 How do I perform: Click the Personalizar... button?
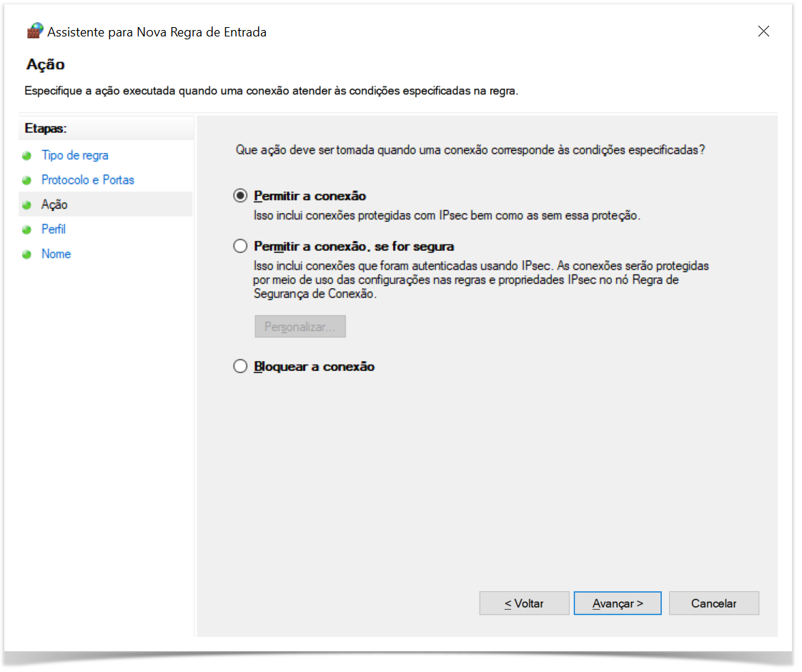pos(300,327)
